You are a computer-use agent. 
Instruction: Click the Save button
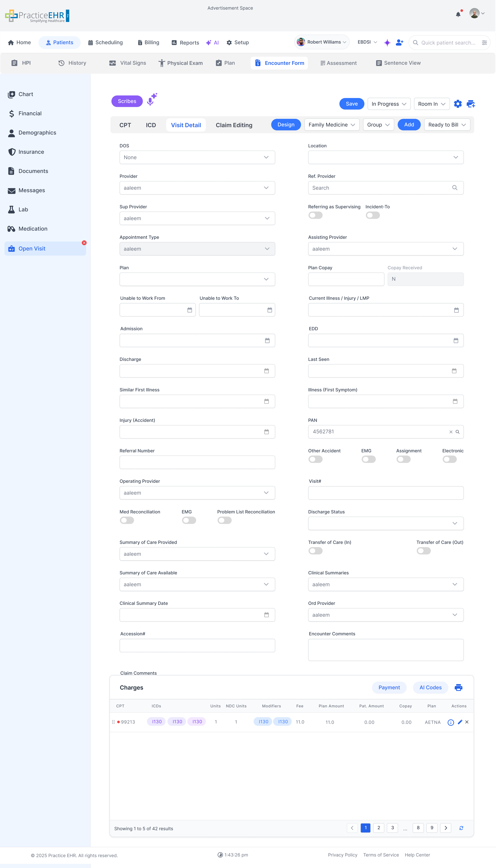[x=352, y=104]
